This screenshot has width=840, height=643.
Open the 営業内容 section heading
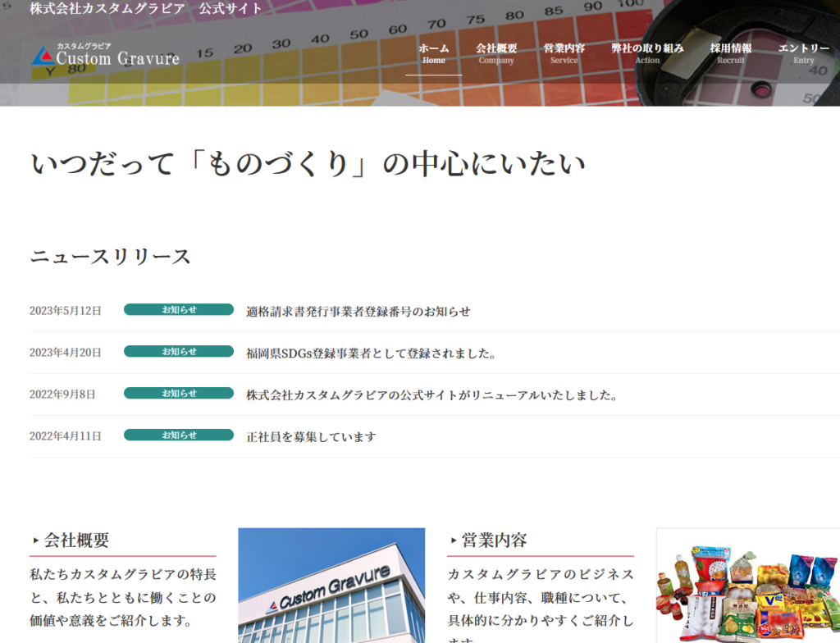[x=494, y=540]
